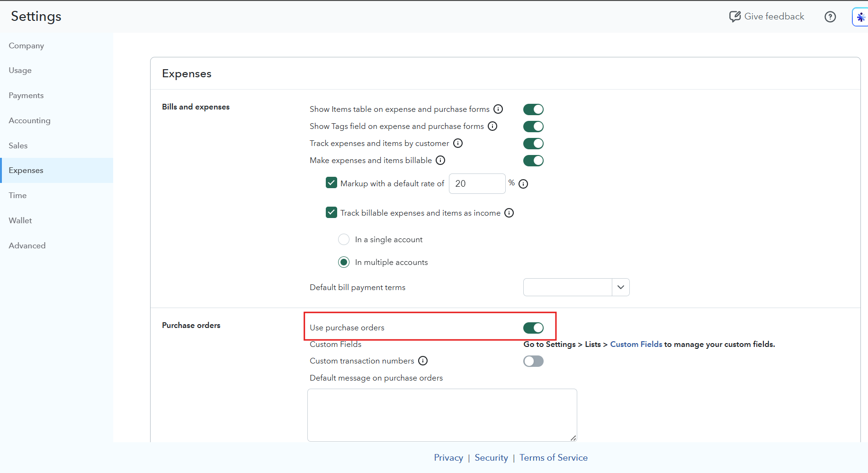Click the Custom Fields row label
The height and width of the screenshot is (473, 868).
pyautogui.click(x=335, y=344)
